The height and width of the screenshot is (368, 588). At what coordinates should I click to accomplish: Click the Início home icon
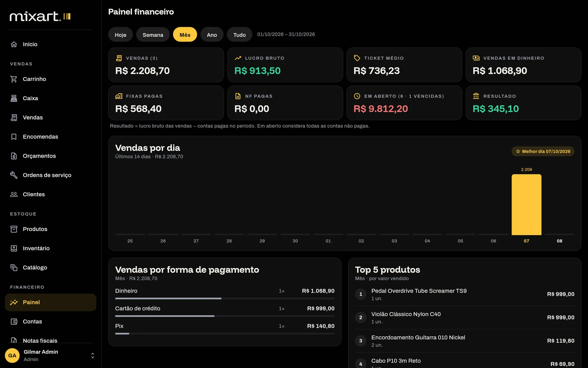14,44
